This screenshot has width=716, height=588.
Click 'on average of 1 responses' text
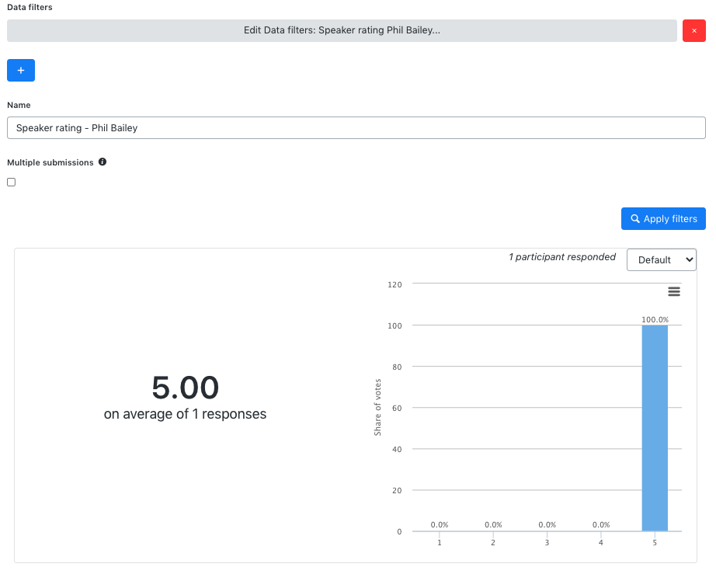185,414
